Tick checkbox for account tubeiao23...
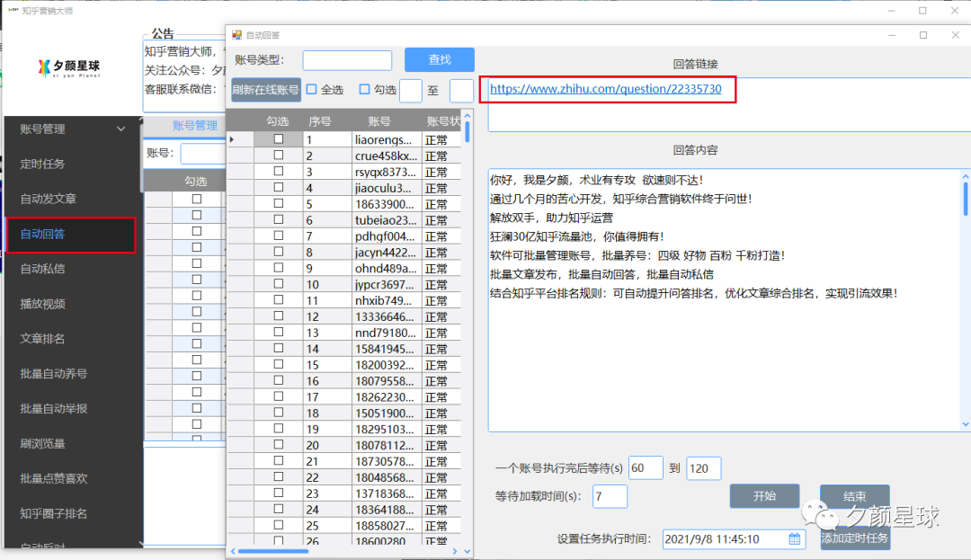 pos(279,219)
